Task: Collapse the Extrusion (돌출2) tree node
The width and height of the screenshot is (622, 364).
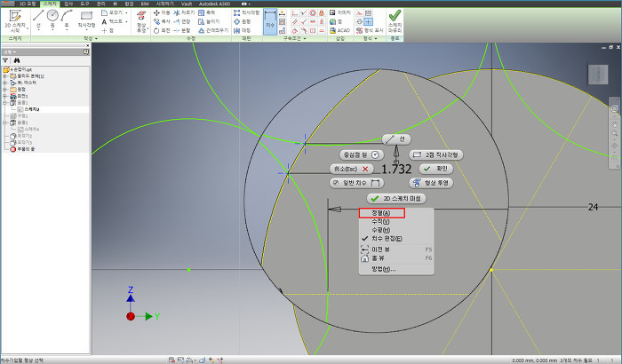Action: pyautogui.click(x=4, y=123)
